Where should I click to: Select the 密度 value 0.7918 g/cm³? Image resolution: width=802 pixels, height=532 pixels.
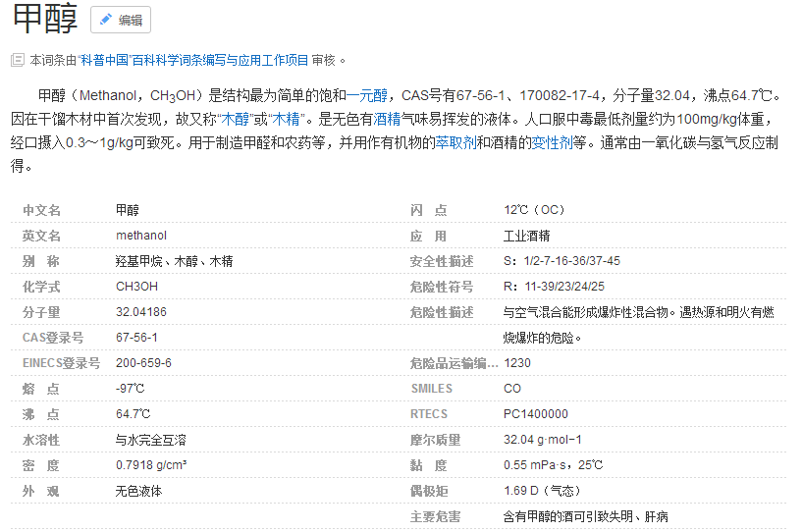[x=151, y=465]
